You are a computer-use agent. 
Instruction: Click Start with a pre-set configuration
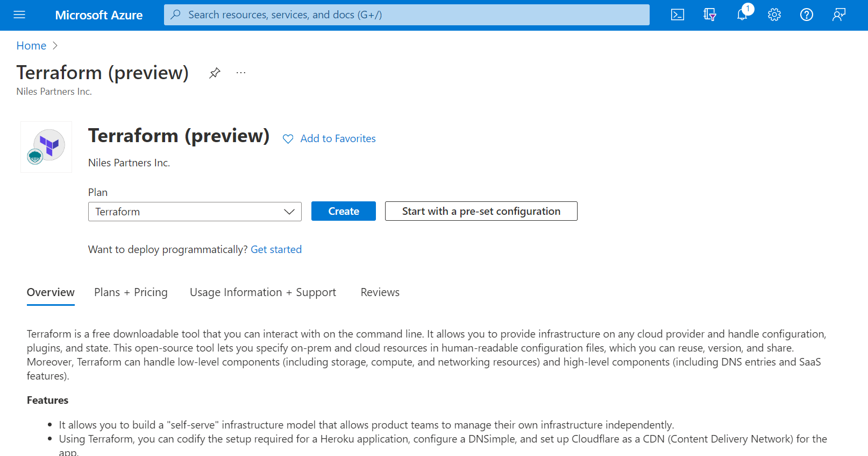(x=481, y=211)
